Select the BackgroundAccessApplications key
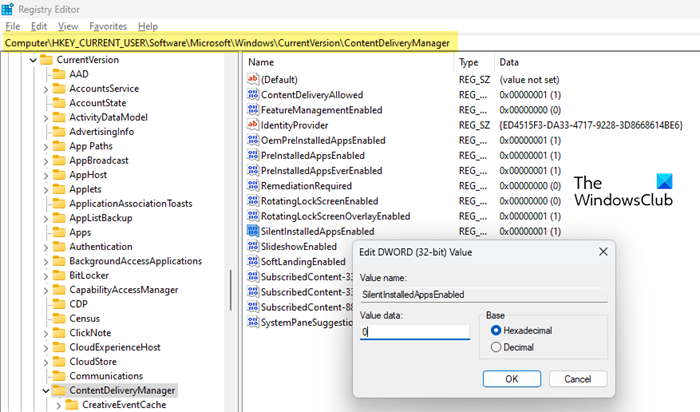This screenshot has width=700, height=412. (135, 261)
